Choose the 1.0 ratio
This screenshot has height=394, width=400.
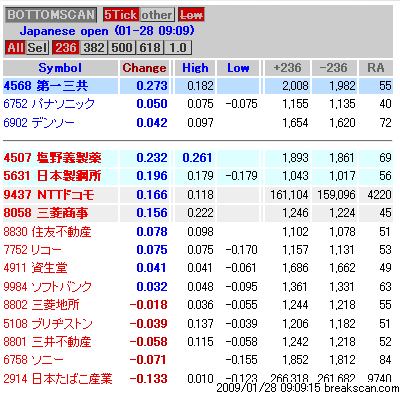click(x=178, y=48)
